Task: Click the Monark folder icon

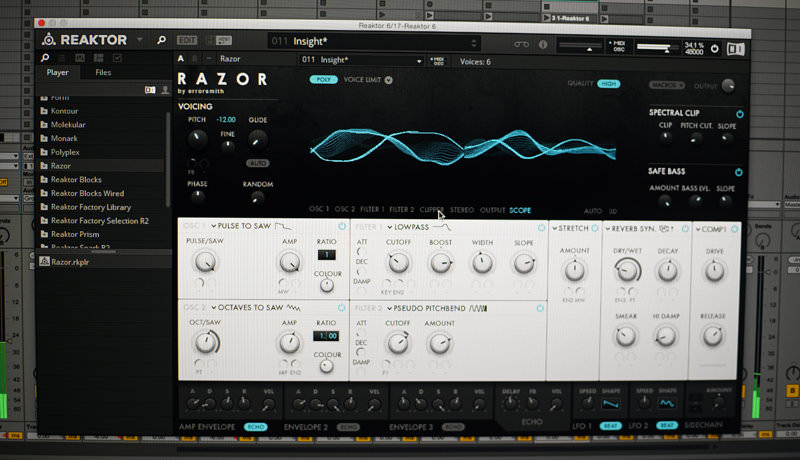Action: [44, 138]
